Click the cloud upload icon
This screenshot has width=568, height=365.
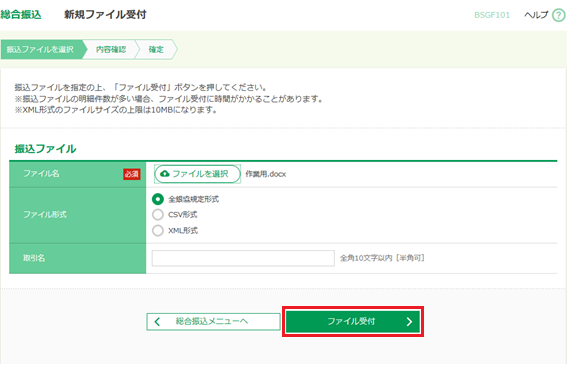coord(164,174)
